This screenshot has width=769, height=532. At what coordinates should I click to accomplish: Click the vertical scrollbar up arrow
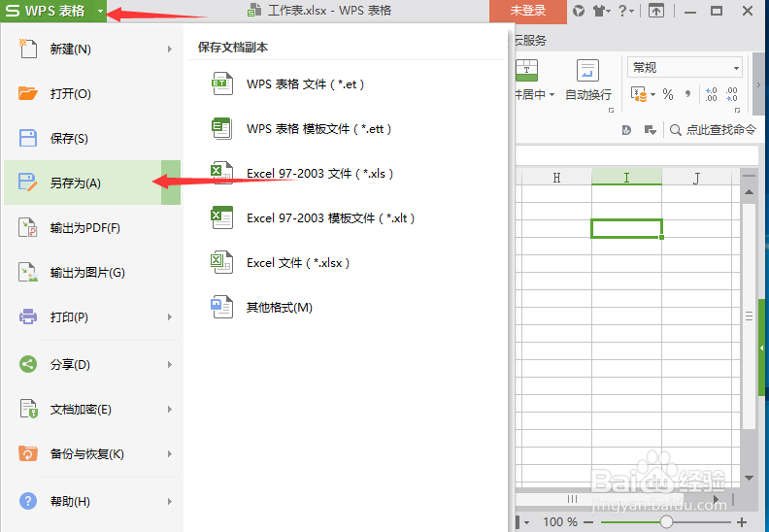tap(749, 191)
